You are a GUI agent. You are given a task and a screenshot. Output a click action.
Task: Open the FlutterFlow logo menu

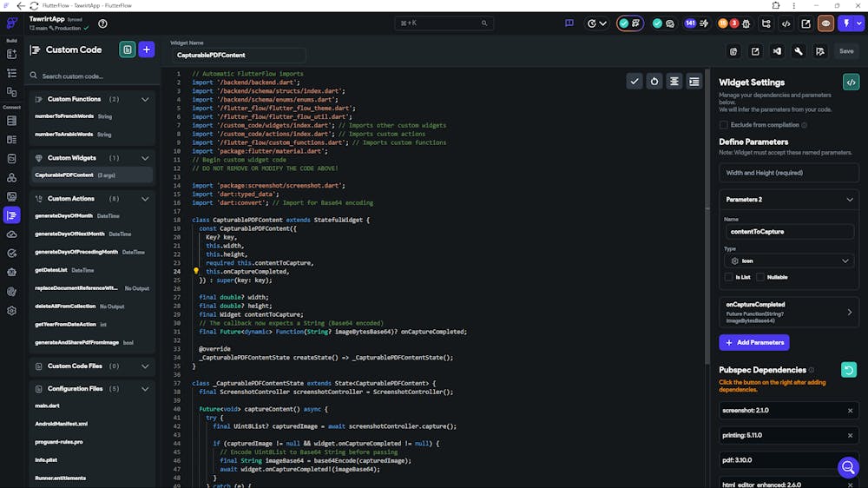11,23
